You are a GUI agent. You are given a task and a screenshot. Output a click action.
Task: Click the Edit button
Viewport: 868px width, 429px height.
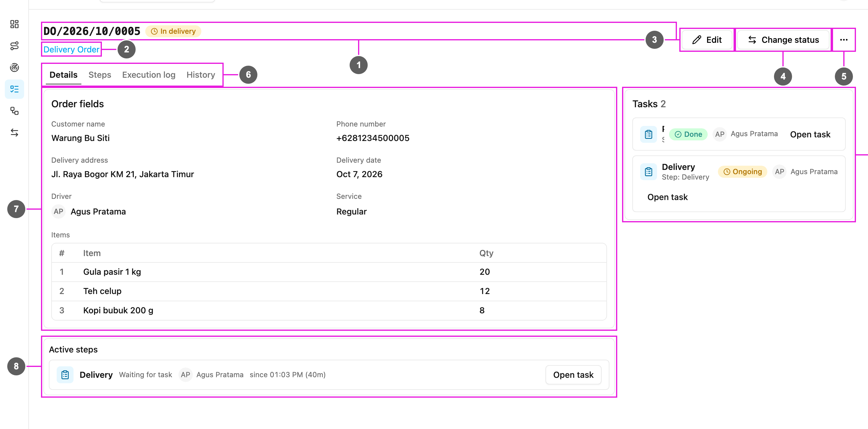[706, 40]
